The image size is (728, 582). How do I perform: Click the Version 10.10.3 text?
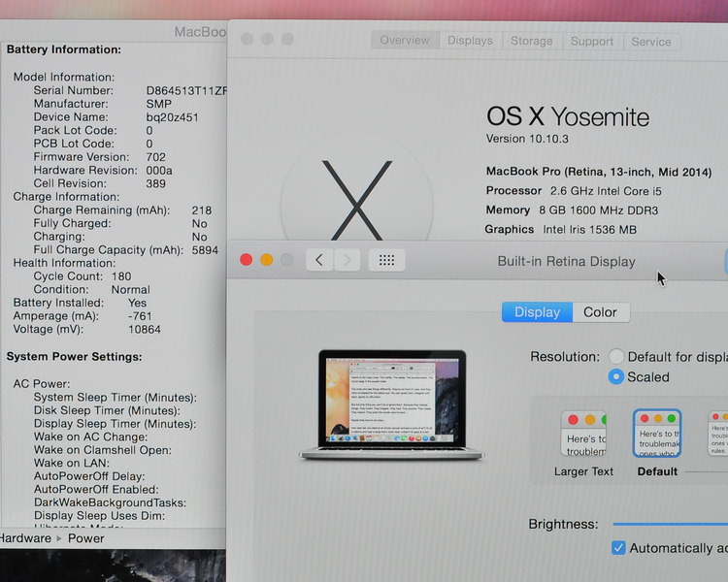point(527,139)
